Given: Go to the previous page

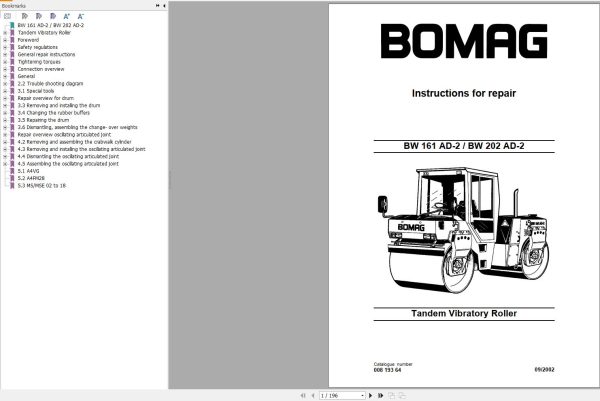Looking at the screenshot, I should pyautogui.click(x=313, y=396).
